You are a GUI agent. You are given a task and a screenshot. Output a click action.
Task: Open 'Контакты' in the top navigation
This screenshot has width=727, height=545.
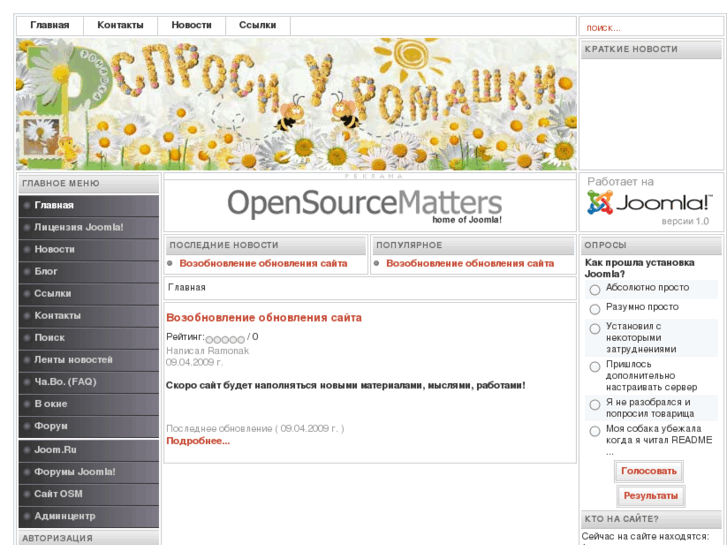[120, 25]
